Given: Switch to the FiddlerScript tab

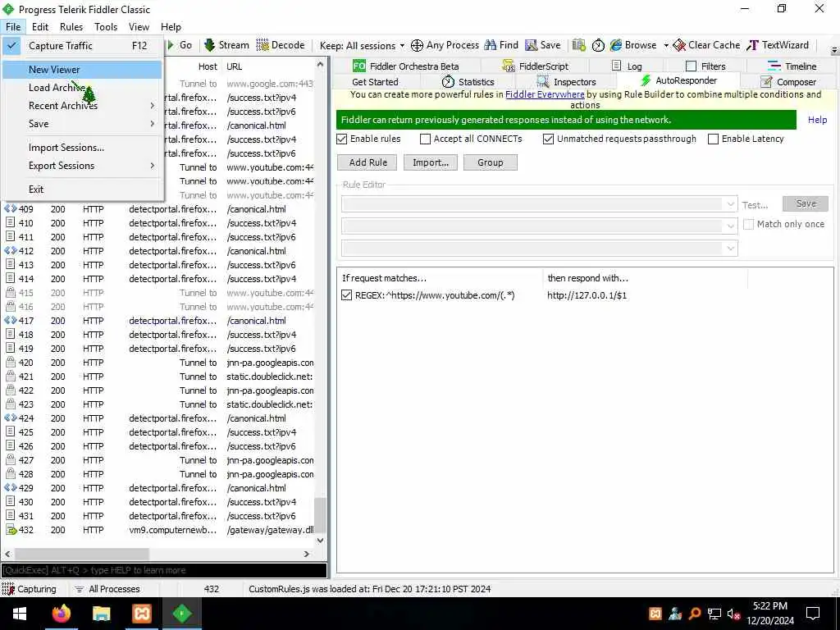Looking at the screenshot, I should (x=535, y=66).
